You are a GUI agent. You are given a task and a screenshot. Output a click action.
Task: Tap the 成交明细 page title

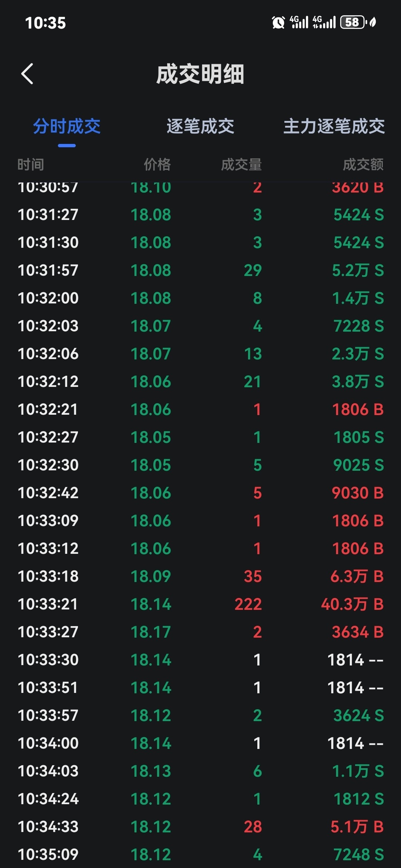(200, 74)
